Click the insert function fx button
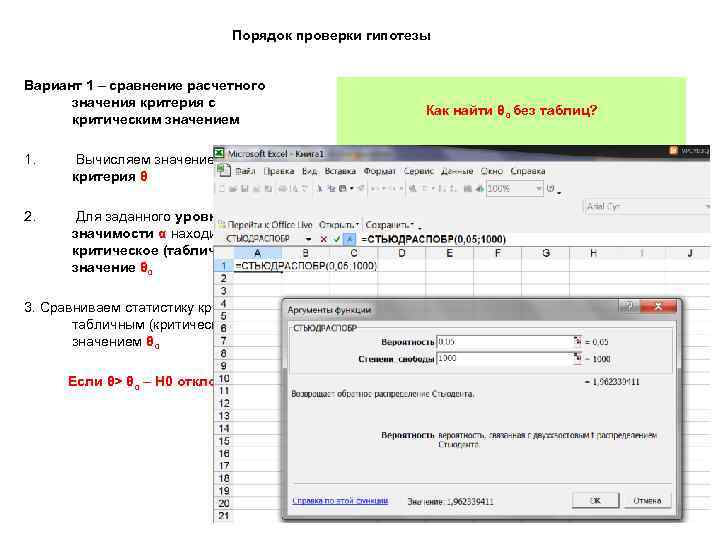 [x=349, y=239]
